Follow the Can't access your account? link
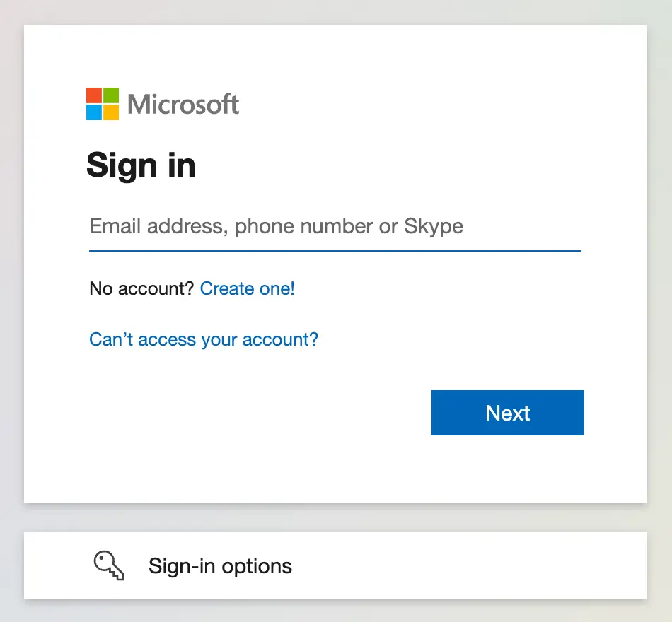672x622 pixels. click(204, 339)
